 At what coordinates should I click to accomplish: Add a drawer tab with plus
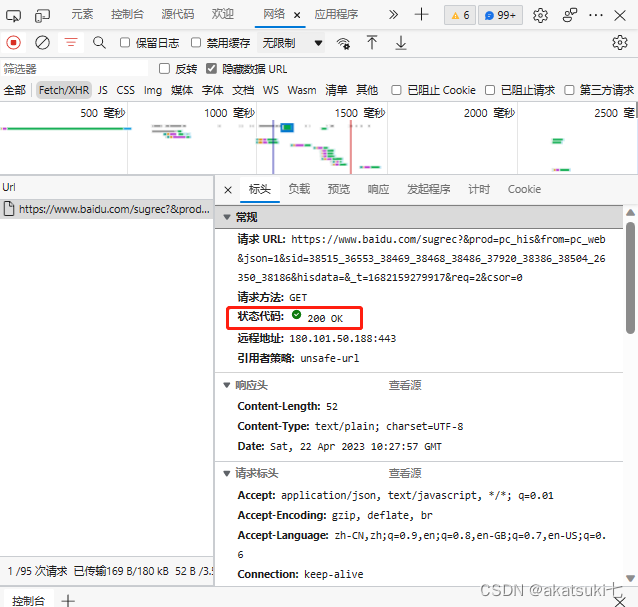(68, 600)
